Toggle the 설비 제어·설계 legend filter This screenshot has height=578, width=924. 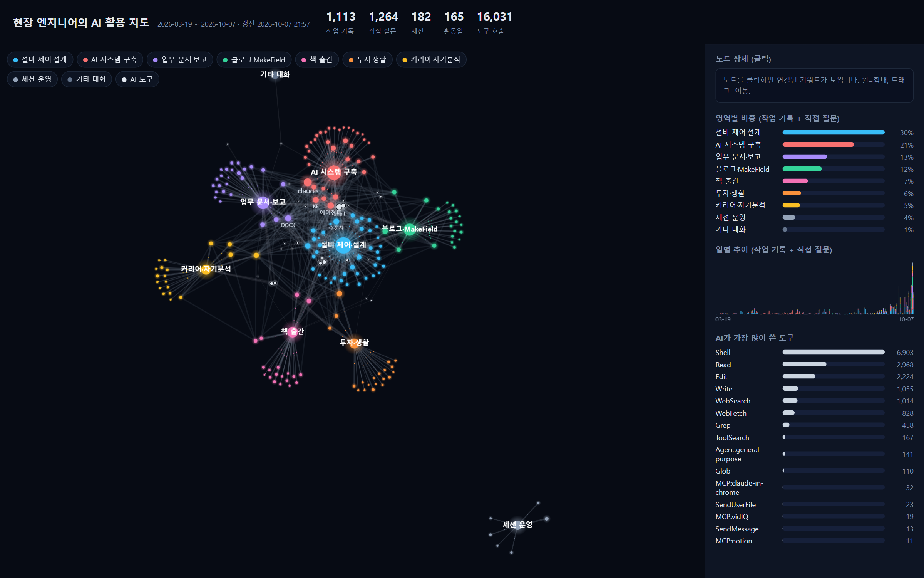(x=40, y=60)
